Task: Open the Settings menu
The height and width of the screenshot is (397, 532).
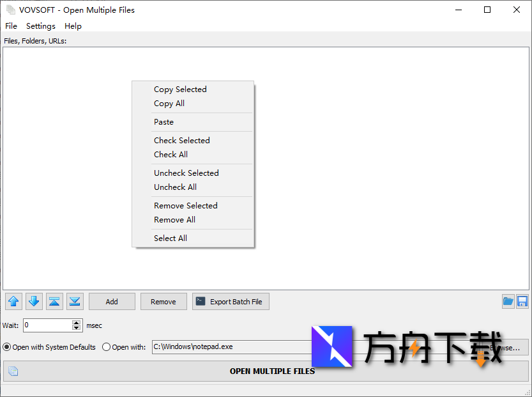Action: [40, 26]
